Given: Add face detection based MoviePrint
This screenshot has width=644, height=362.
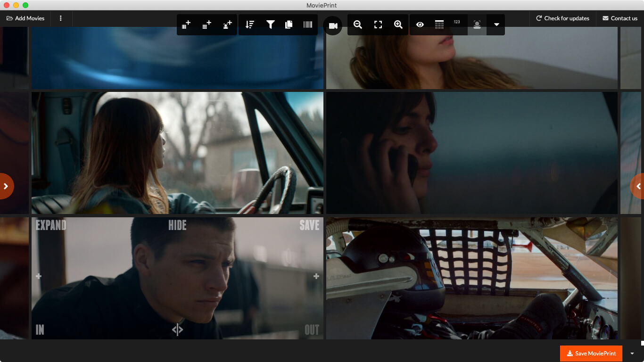Looking at the screenshot, I should point(227,25).
